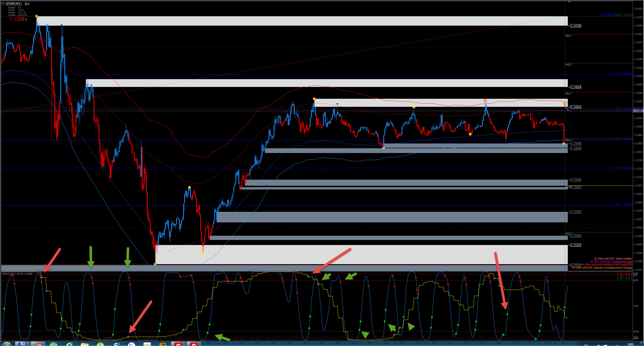Click the green TP: 5.8 readout
The width and height of the screenshot is (644, 346).
pos(625,278)
